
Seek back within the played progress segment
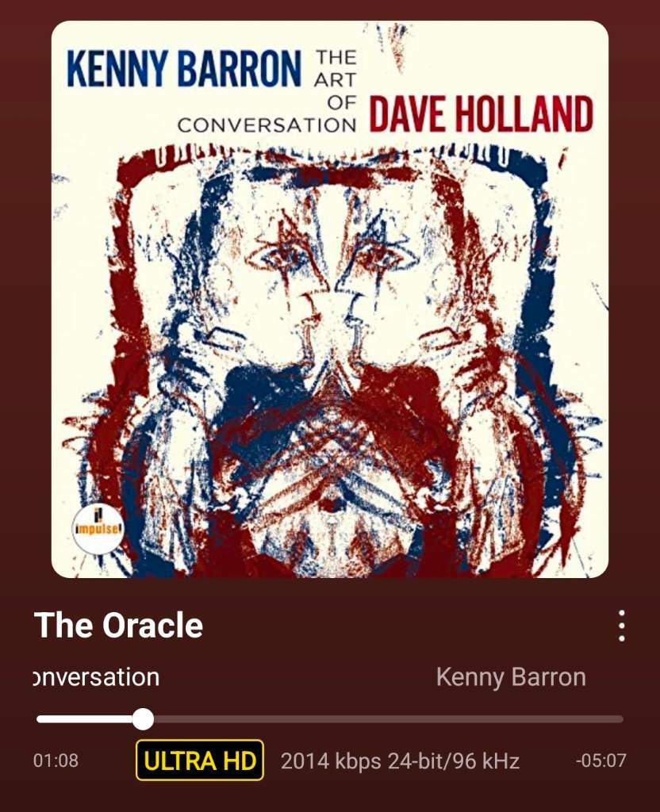pyautogui.click(x=84, y=718)
